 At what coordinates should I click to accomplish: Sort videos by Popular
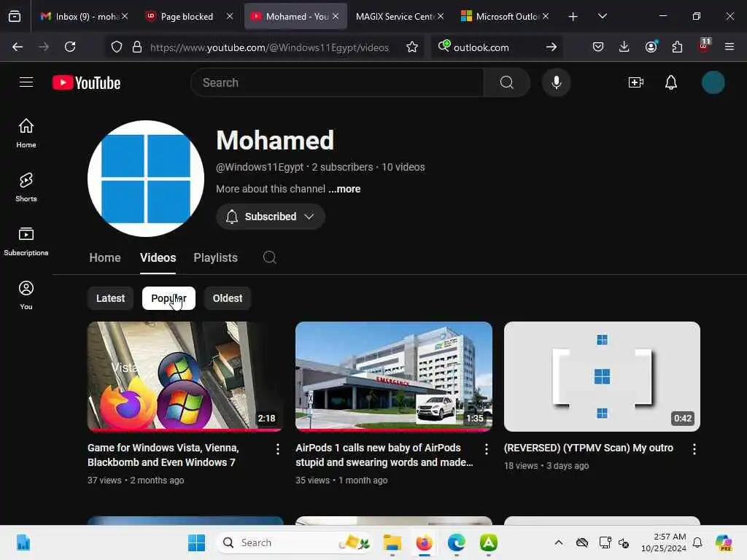coord(169,298)
